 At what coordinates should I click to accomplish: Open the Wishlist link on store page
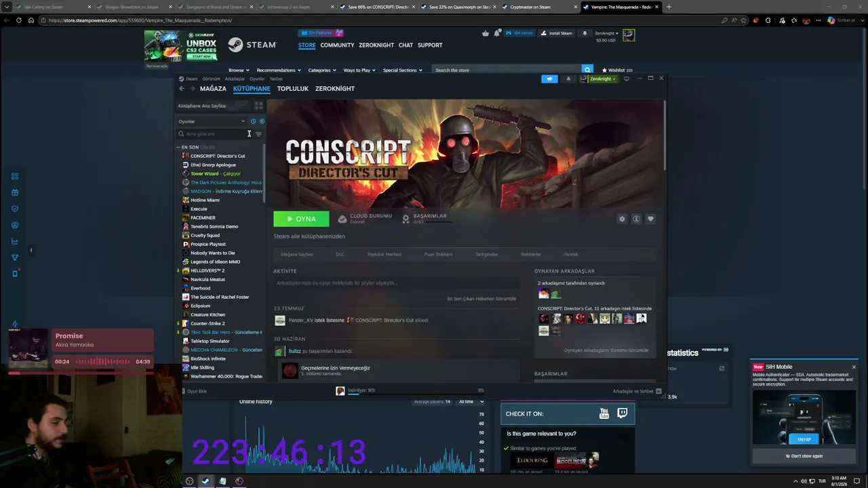(x=617, y=70)
